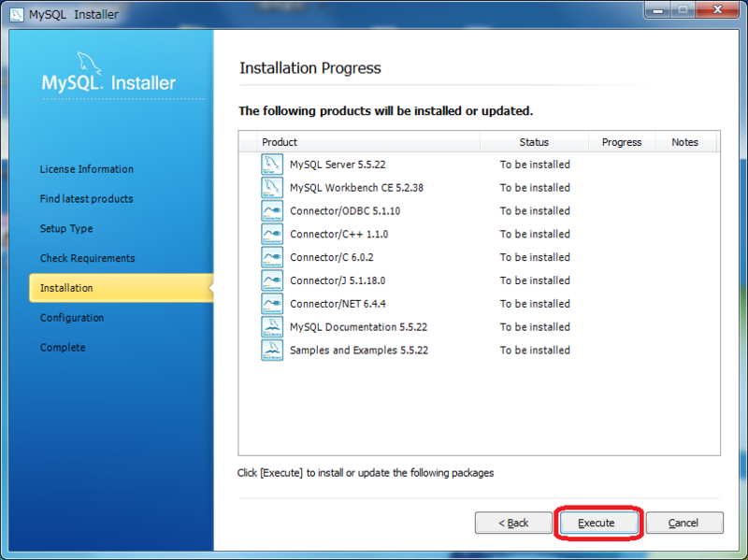
Task: Click Connector/J's To be installed status
Action: [535, 280]
